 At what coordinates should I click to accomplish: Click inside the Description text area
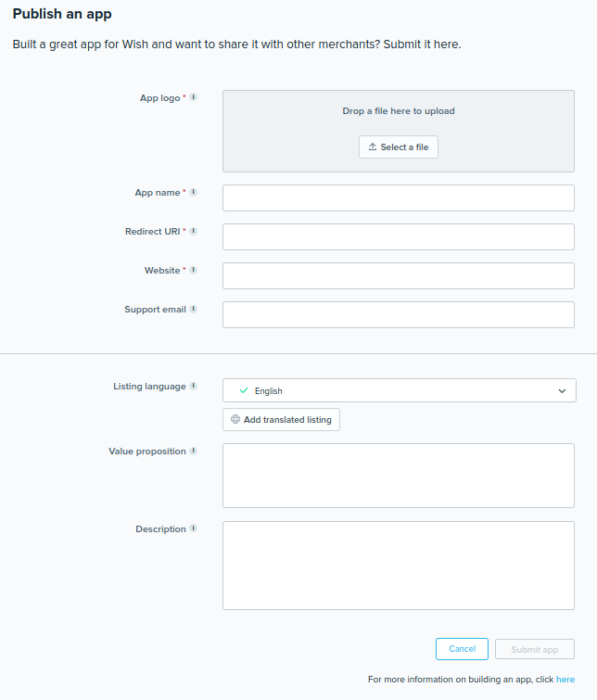399,566
